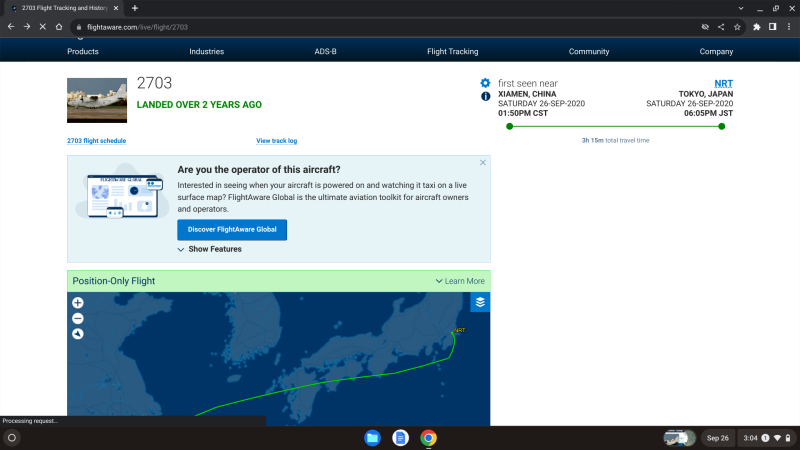Open the Files app in the shelf
Screen dimensions: 800x450
(x=372, y=438)
